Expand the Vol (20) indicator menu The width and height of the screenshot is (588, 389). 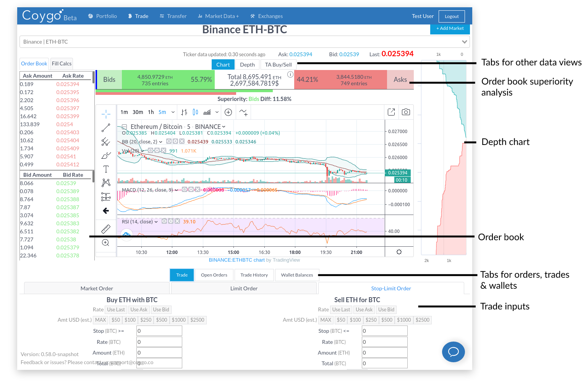(x=143, y=151)
